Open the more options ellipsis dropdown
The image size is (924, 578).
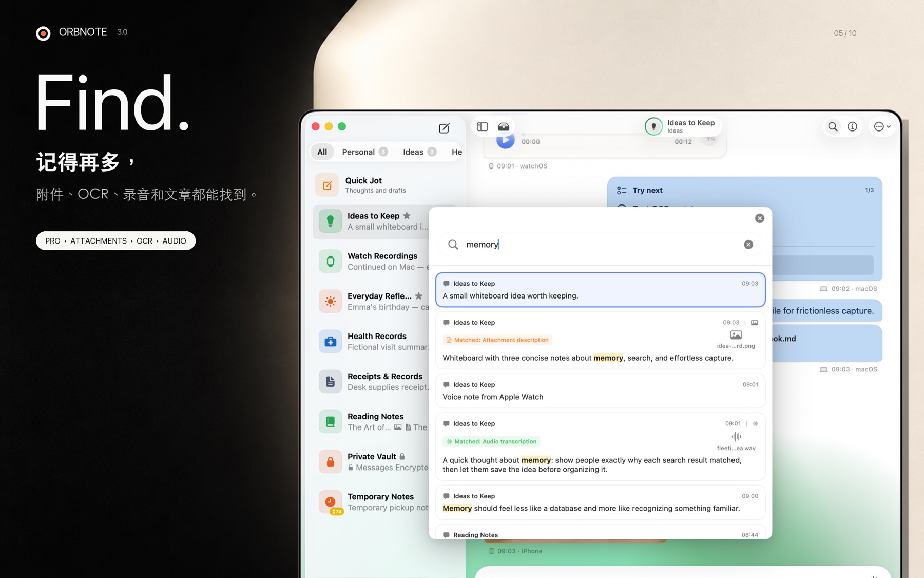(x=882, y=126)
